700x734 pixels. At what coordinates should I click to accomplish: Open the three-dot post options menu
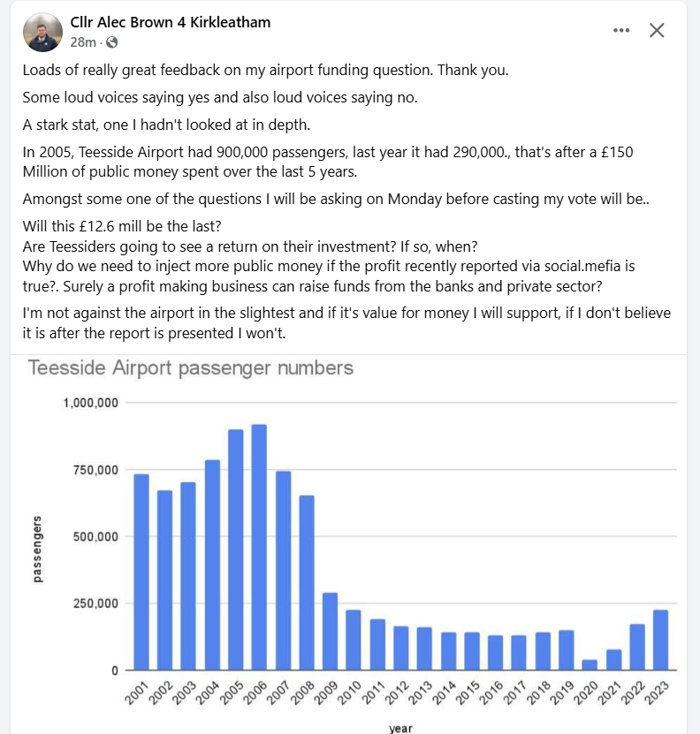click(x=621, y=30)
